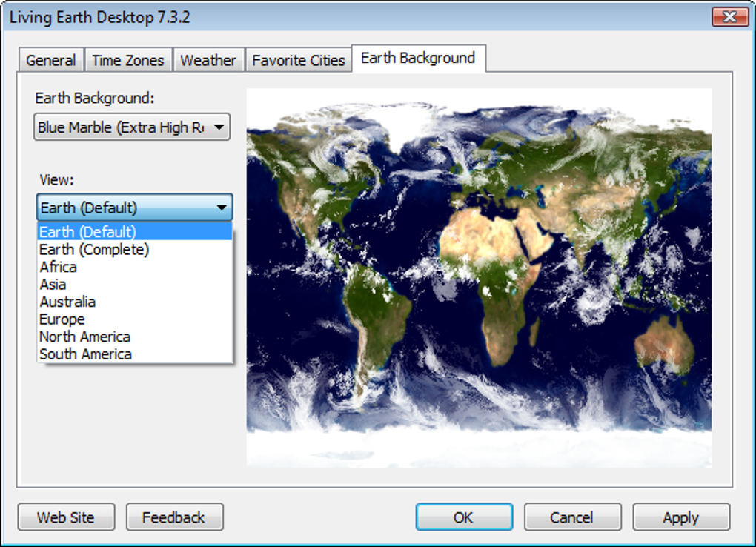Confirm settings with OK
This screenshot has height=547, width=756.
click(464, 517)
